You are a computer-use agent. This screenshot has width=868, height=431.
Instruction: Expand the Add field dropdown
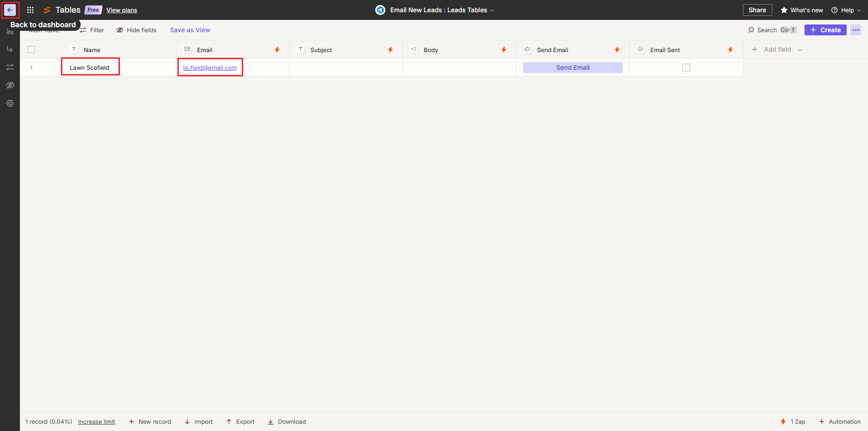tap(800, 50)
